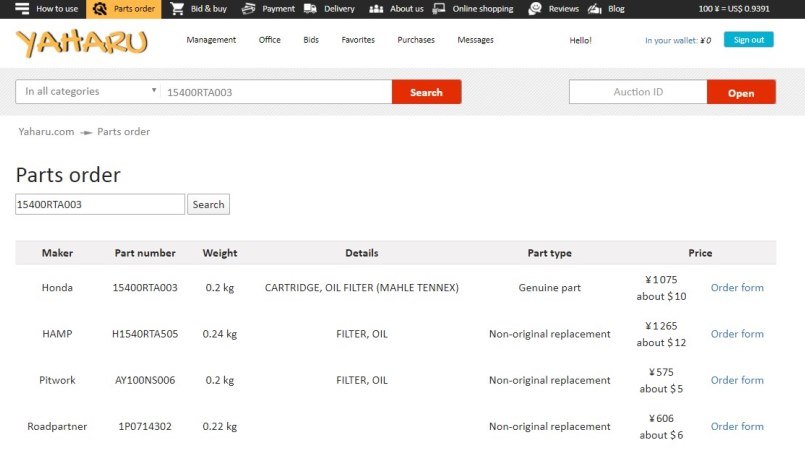The height and width of the screenshot is (461, 805).
Task: Click the Price column header
Action: 700,253
